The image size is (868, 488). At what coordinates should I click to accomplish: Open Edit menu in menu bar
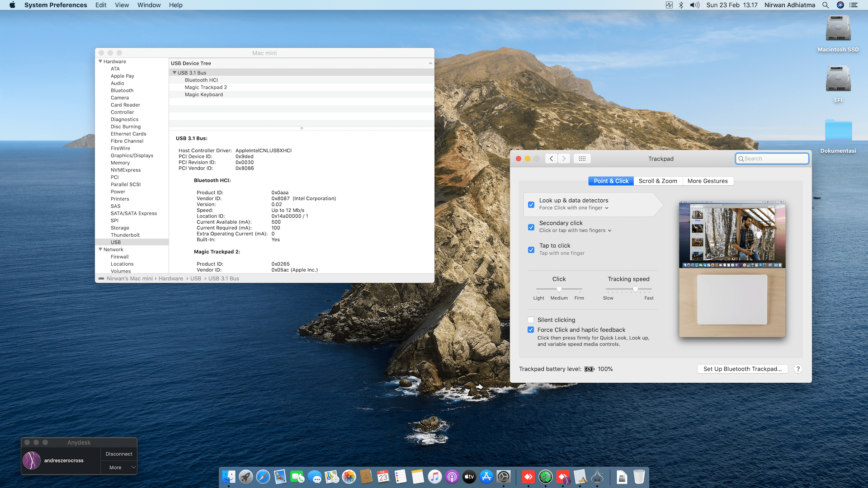101,5
